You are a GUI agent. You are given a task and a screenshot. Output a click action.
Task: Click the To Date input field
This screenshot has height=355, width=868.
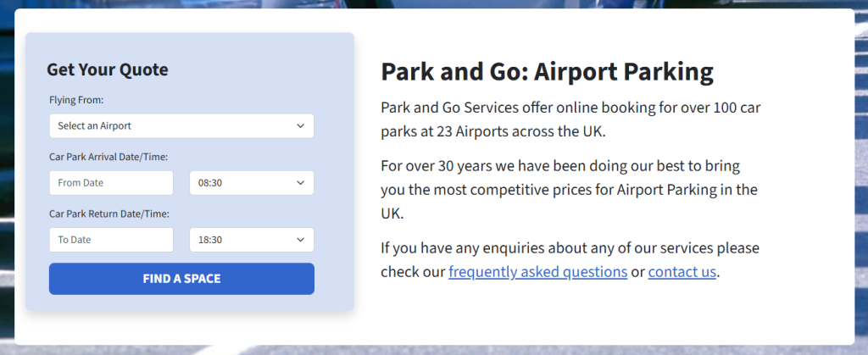tap(111, 240)
